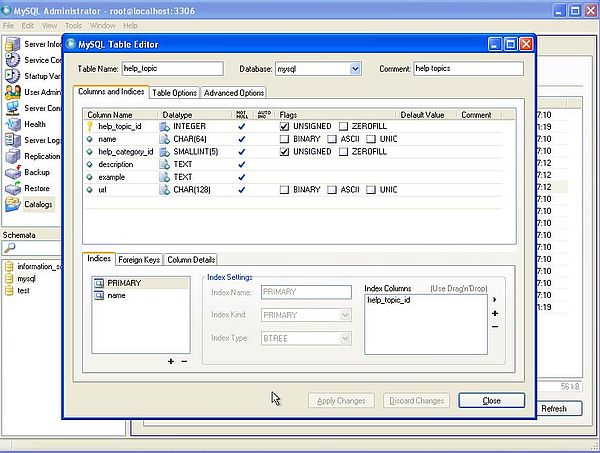Open the Database dropdown

[355, 69]
